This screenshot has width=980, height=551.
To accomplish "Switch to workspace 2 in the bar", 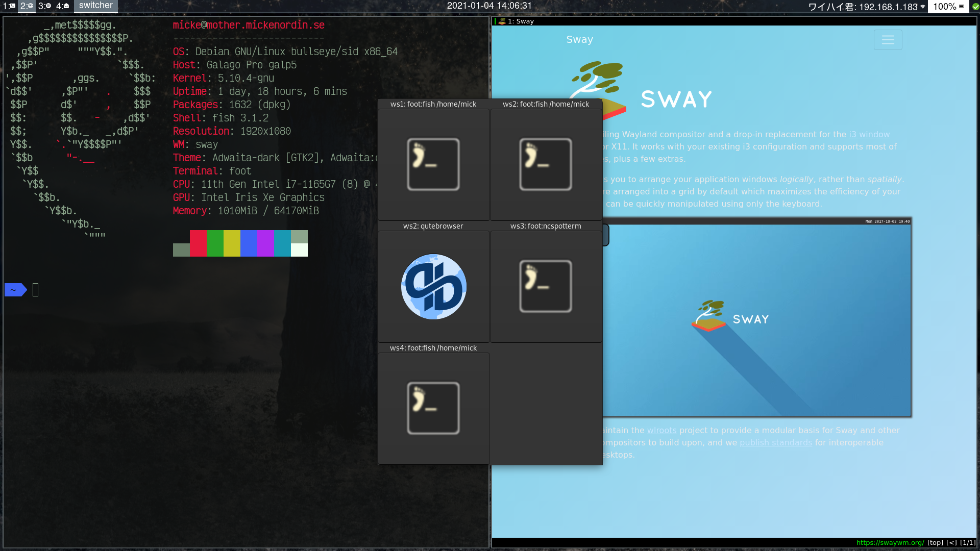I will tap(27, 6).
